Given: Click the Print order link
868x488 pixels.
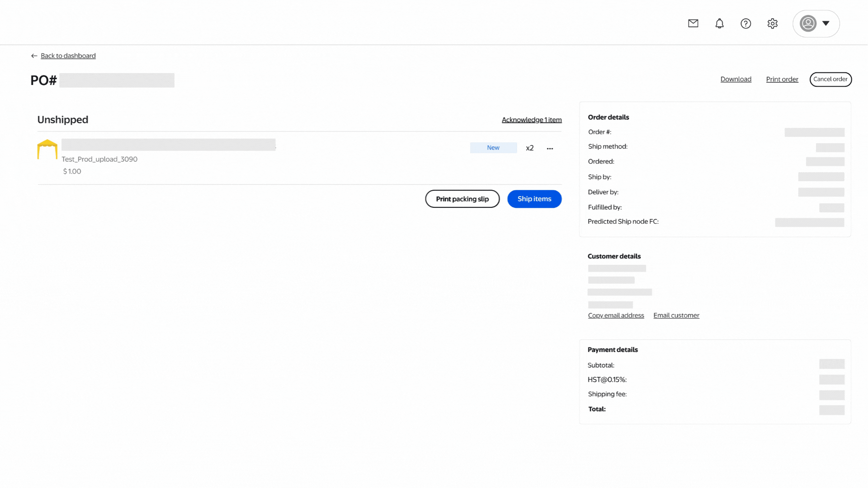Looking at the screenshot, I should [782, 80].
